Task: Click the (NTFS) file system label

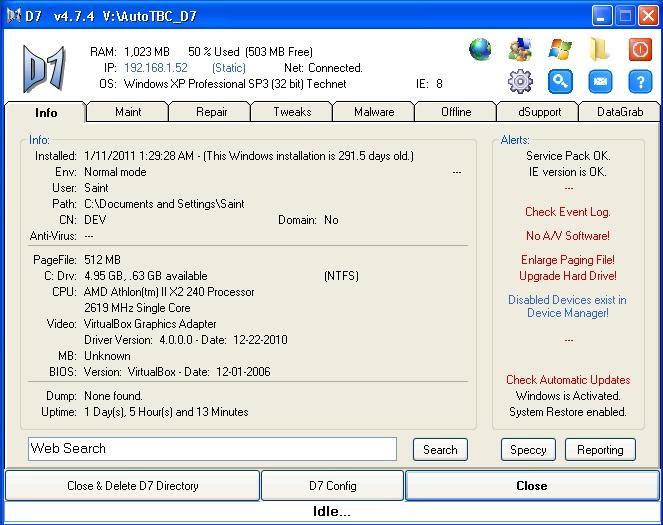Action: point(341,276)
